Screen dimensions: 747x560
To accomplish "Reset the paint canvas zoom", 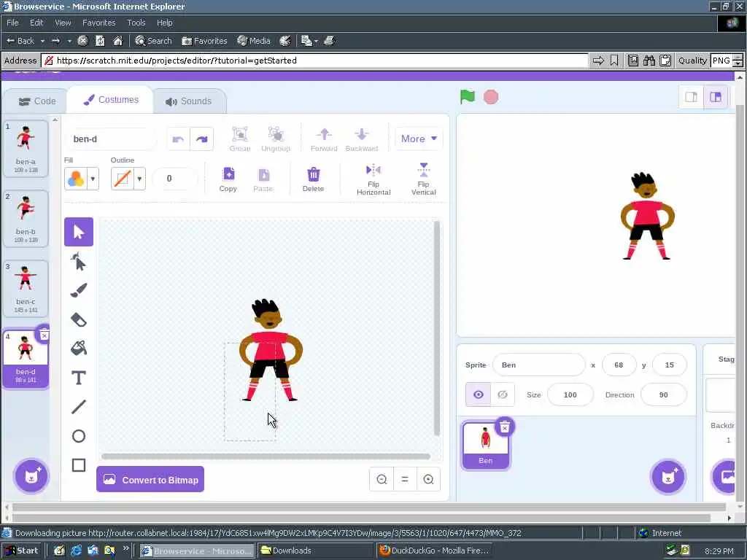I will 405,480.
